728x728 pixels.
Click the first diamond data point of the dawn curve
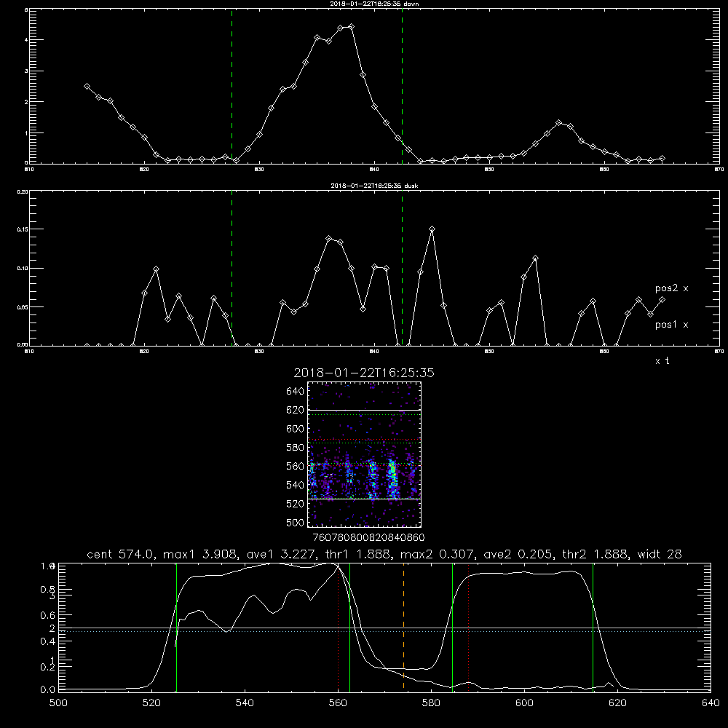coord(87,87)
